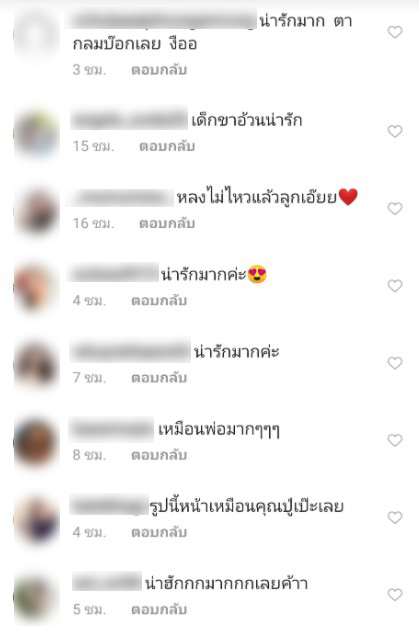Like the comment 'เหมือนพ่อมากๆๆๆ'

click(x=395, y=440)
